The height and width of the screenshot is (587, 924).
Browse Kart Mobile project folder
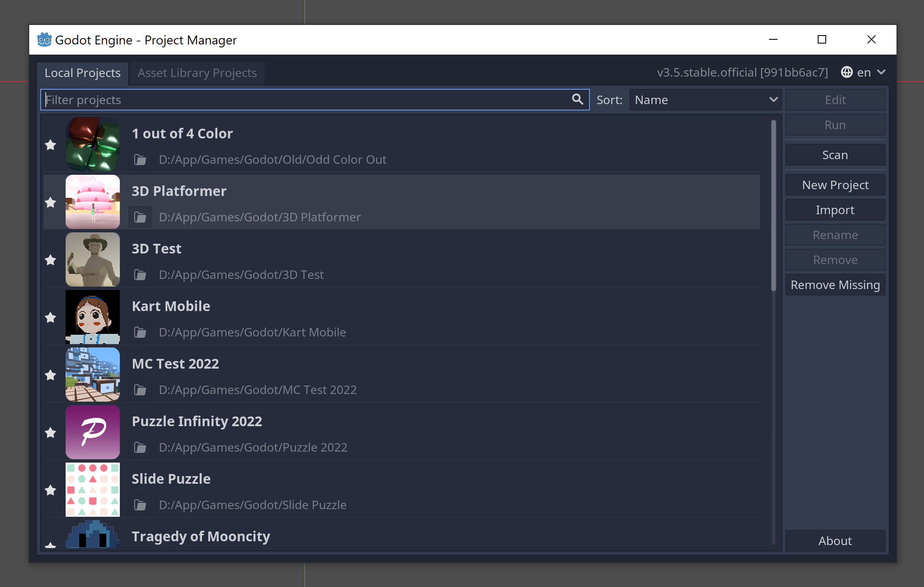coord(140,332)
